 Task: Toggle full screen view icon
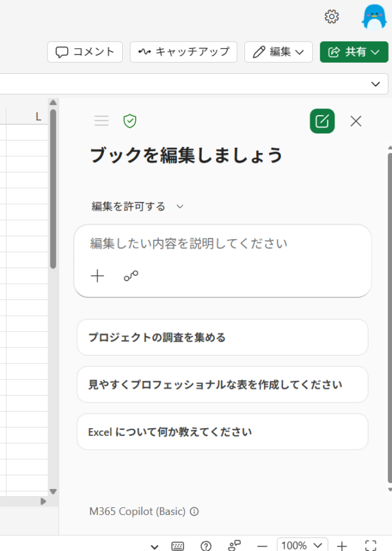370,545
